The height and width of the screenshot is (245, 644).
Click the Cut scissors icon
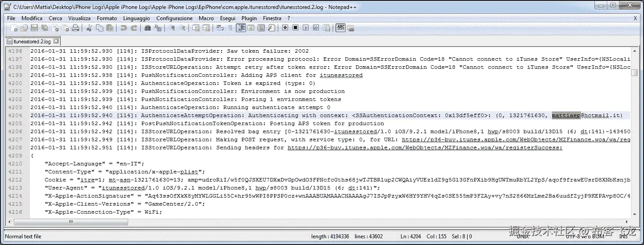(89, 28)
